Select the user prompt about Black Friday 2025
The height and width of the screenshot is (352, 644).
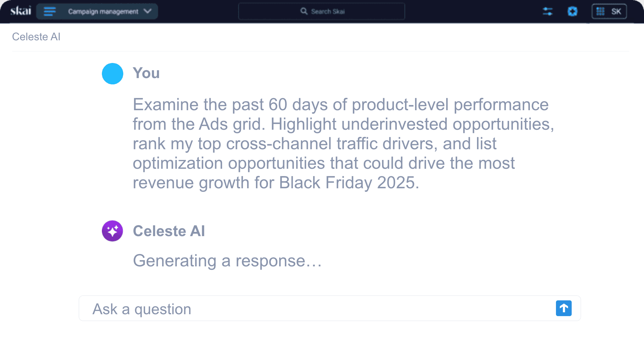[x=343, y=143]
